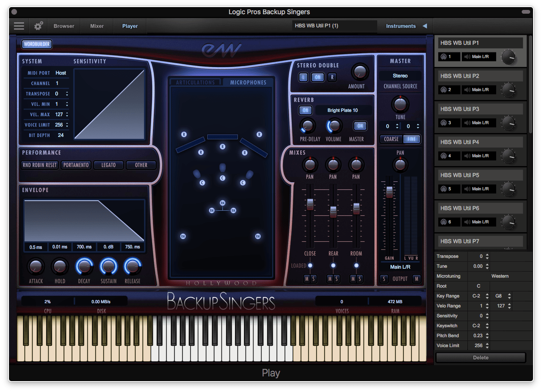Toggle the Reverb ON switch
Screen dimensions: 542x392
(305, 110)
